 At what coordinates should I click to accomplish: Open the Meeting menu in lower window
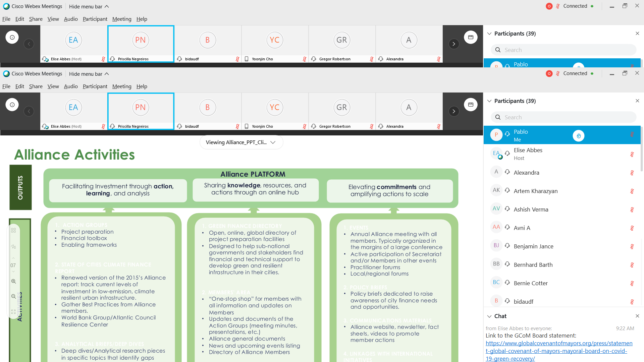[x=121, y=86]
